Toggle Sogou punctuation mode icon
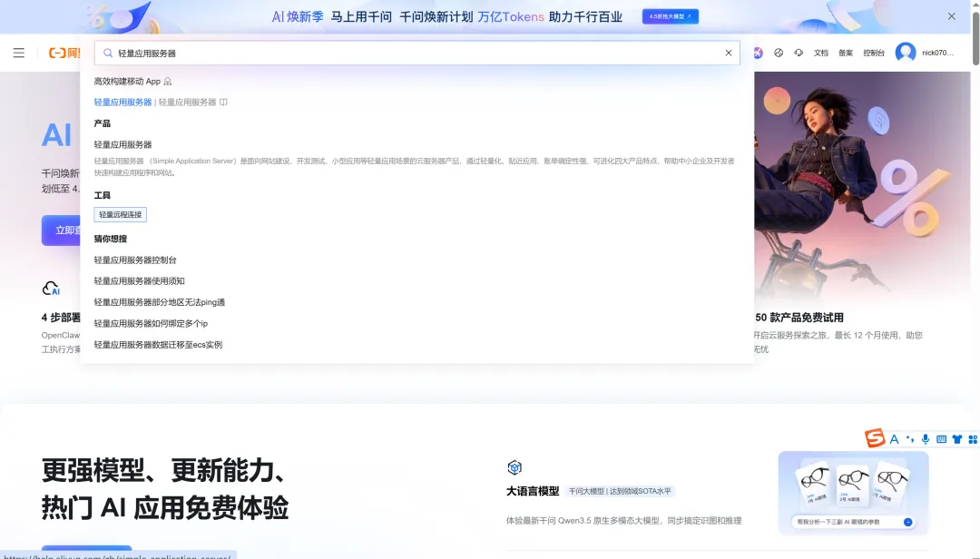This screenshot has width=980, height=559. pos(910,439)
